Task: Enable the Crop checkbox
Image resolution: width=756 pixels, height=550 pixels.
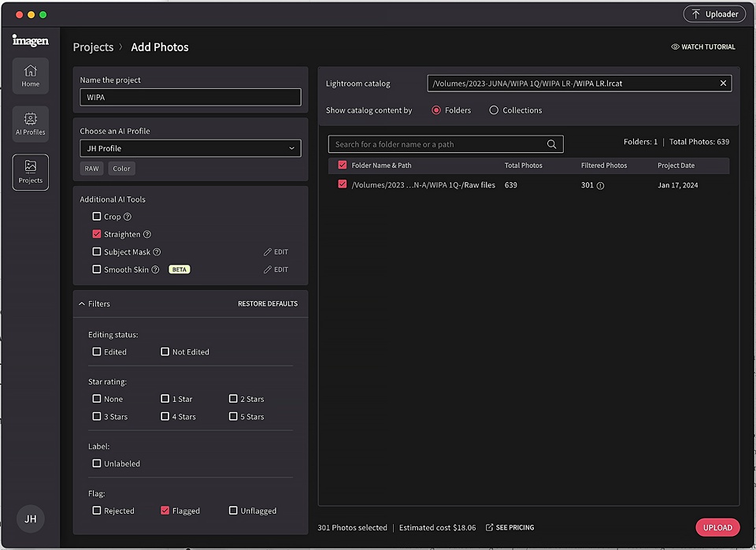Action: [96, 216]
